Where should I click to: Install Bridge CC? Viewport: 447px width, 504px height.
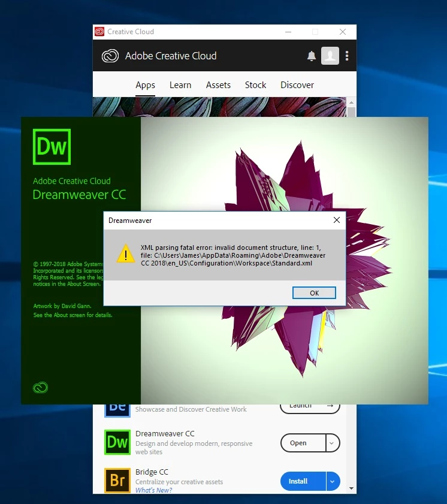pyautogui.click(x=303, y=481)
